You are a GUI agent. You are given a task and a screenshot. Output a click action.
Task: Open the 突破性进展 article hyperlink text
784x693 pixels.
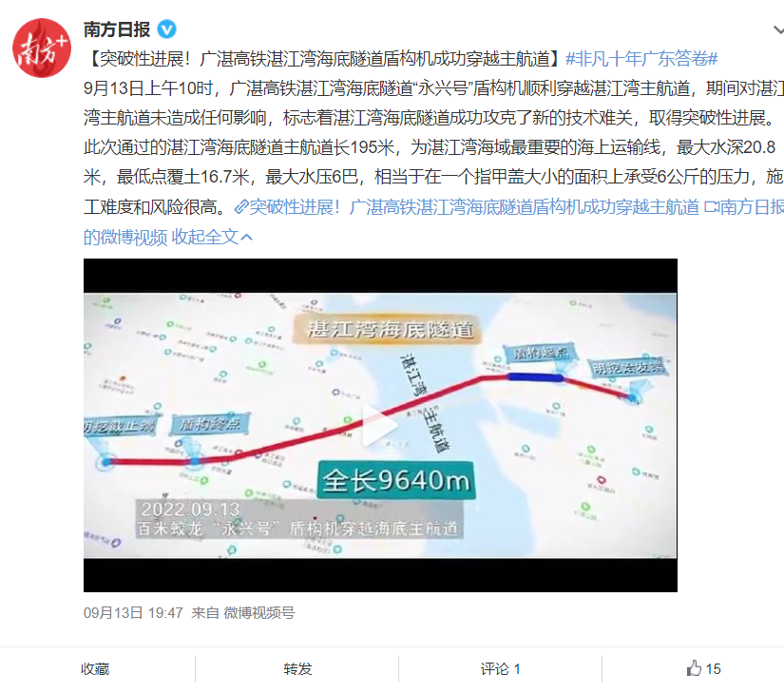(x=474, y=207)
